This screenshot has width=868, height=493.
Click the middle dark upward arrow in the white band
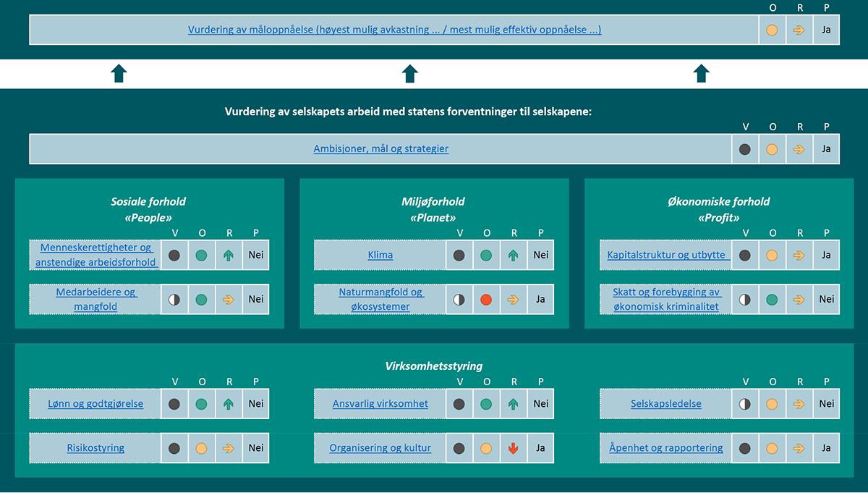tap(410, 73)
